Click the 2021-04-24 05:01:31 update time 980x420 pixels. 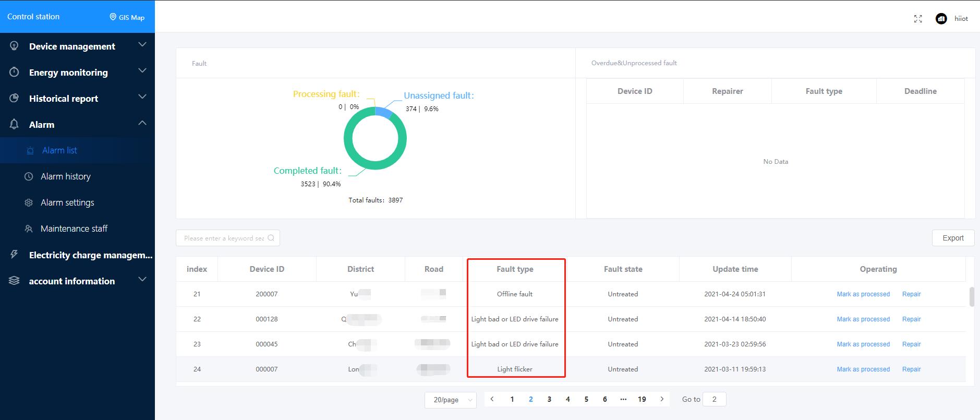pyautogui.click(x=735, y=294)
